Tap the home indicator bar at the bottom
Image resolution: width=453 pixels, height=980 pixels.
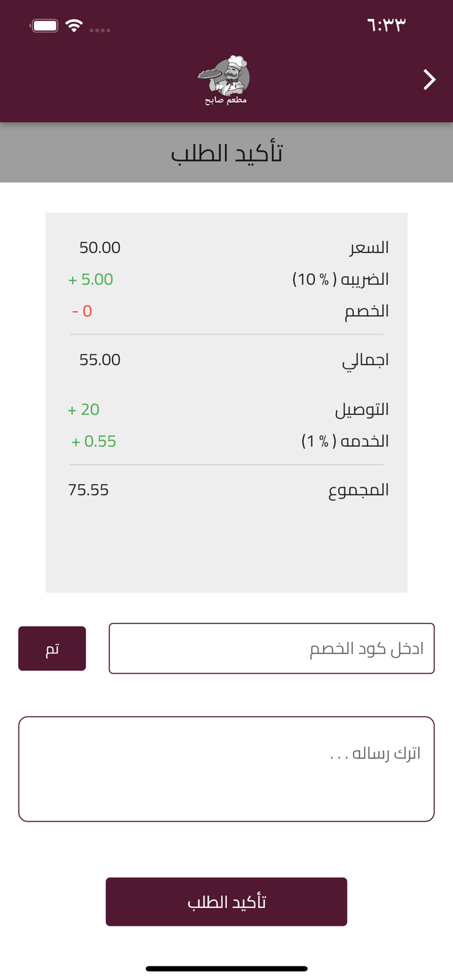[x=226, y=969]
